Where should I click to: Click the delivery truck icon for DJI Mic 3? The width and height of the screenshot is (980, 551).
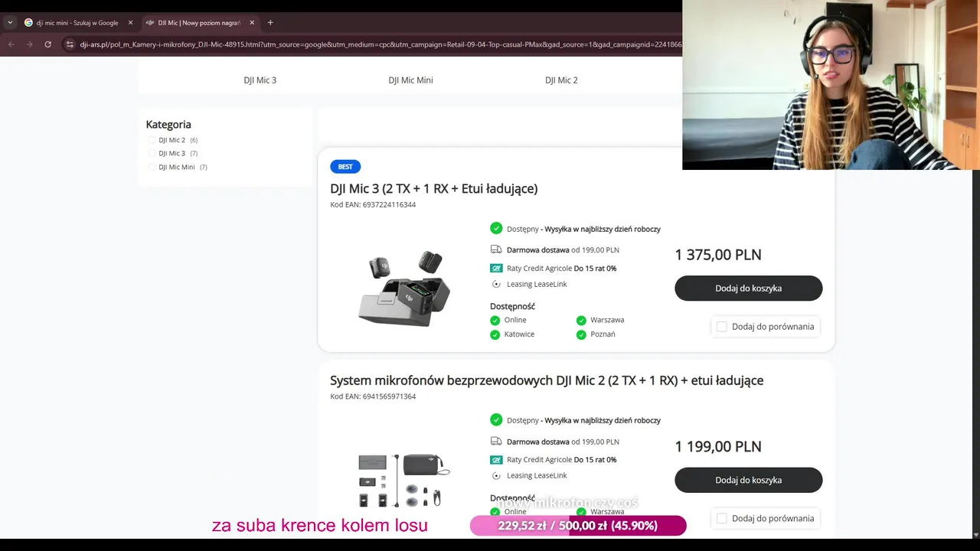496,249
